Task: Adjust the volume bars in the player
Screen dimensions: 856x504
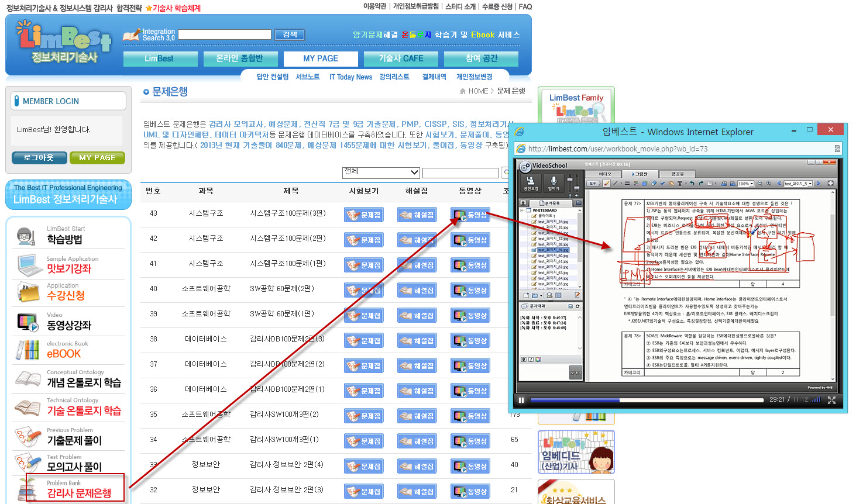Action: [x=816, y=400]
